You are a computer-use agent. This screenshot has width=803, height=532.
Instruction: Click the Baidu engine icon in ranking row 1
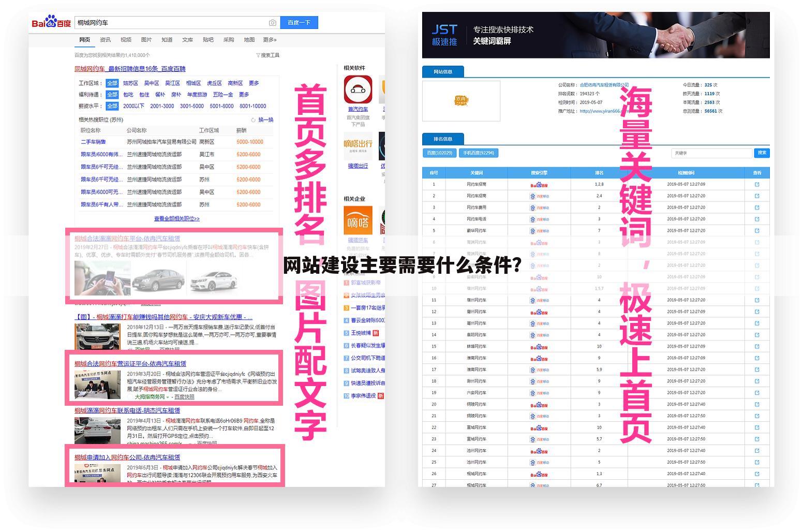[x=540, y=185]
